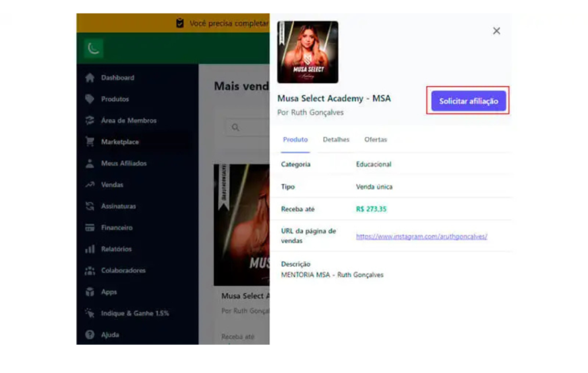
Task: Select the Assinaturas refresh icon
Action: [x=90, y=206]
